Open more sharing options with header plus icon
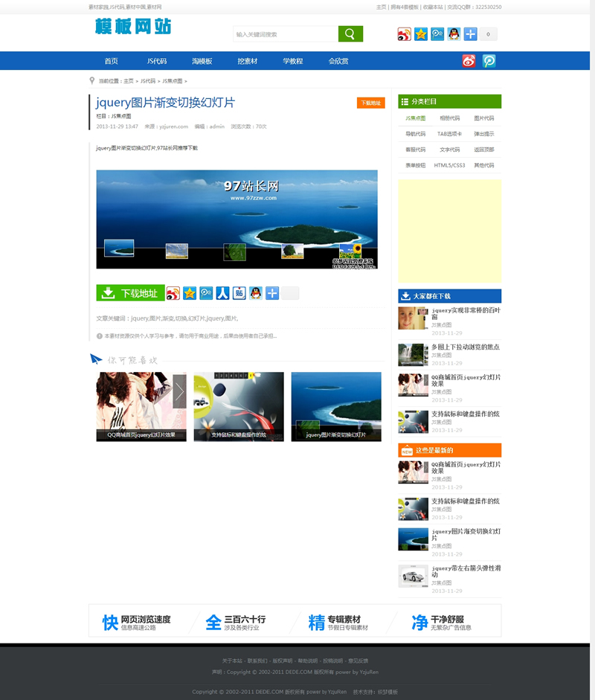 click(470, 34)
